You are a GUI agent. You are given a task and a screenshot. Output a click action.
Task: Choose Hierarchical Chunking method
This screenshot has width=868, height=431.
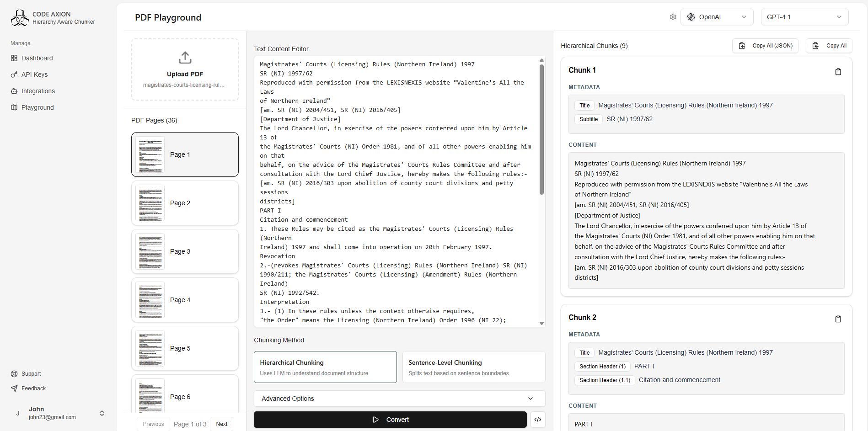point(325,367)
